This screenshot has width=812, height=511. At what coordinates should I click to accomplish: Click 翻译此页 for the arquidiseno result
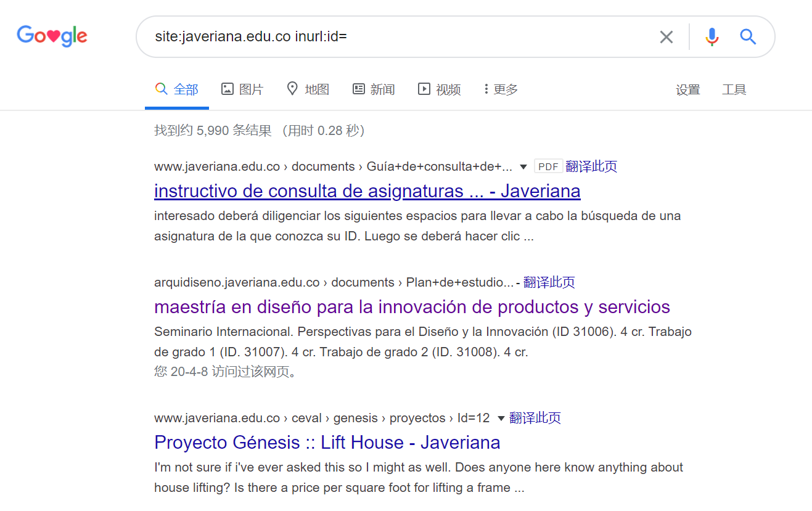549,282
